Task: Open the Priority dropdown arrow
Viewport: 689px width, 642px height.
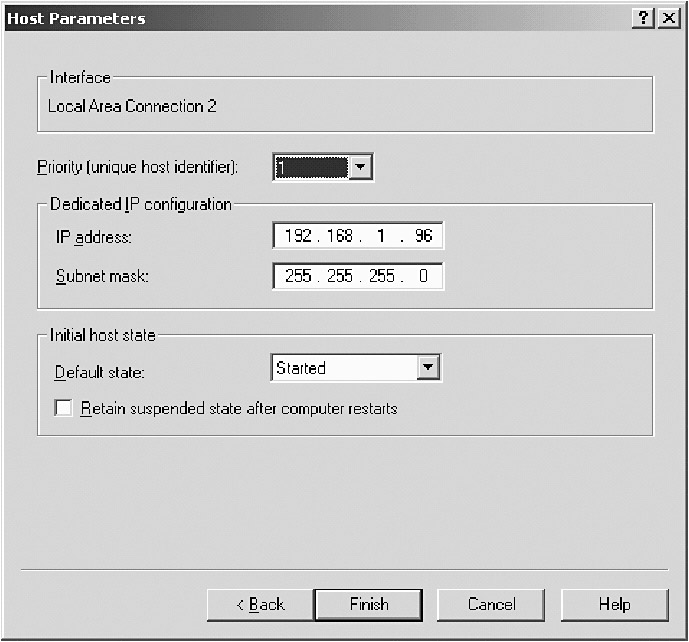Action: (x=360, y=167)
